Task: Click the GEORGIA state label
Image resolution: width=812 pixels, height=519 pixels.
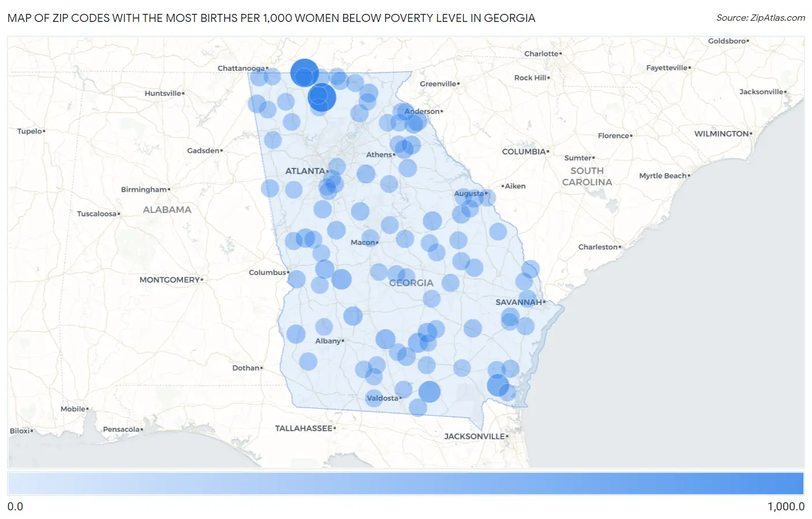Action: pos(411,283)
